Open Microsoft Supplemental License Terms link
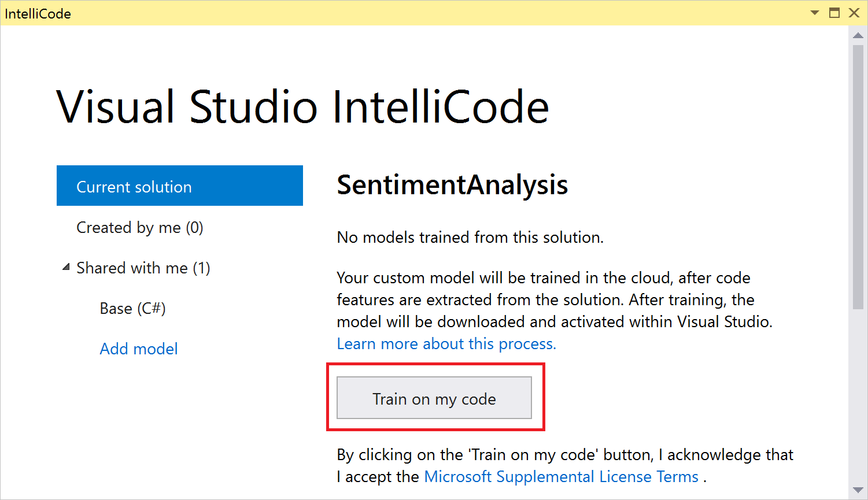 point(562,477)
